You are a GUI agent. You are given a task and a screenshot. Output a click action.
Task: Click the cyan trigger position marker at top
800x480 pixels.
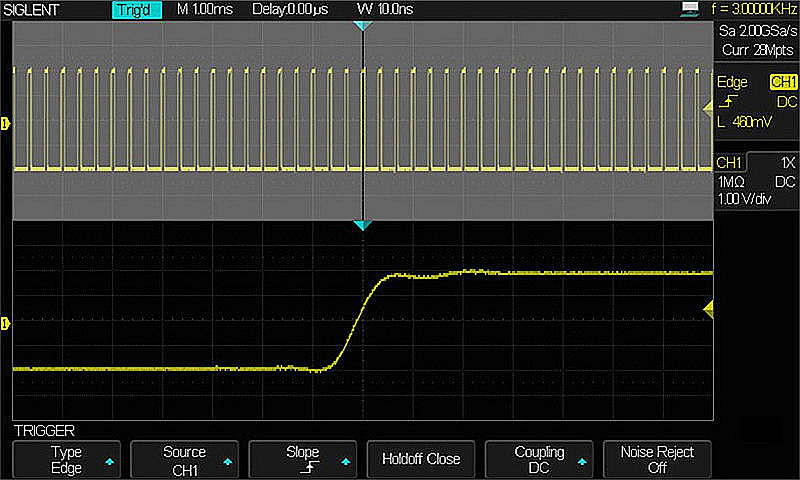363,26
